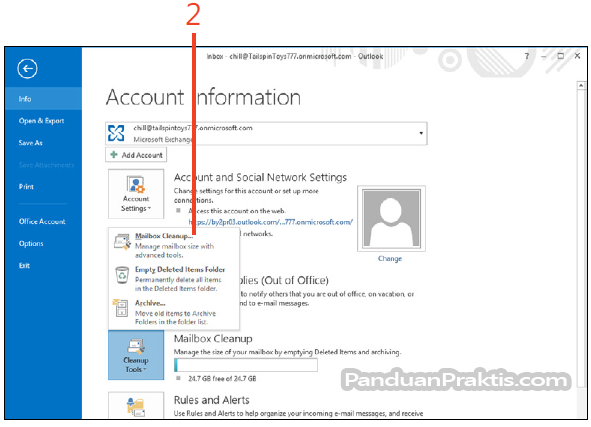Image resolution: width=591 pixels, height=427 pixels.
Task: Click the Archive cabinet icon
Action: pyautogui.click(x=121, y=308)
